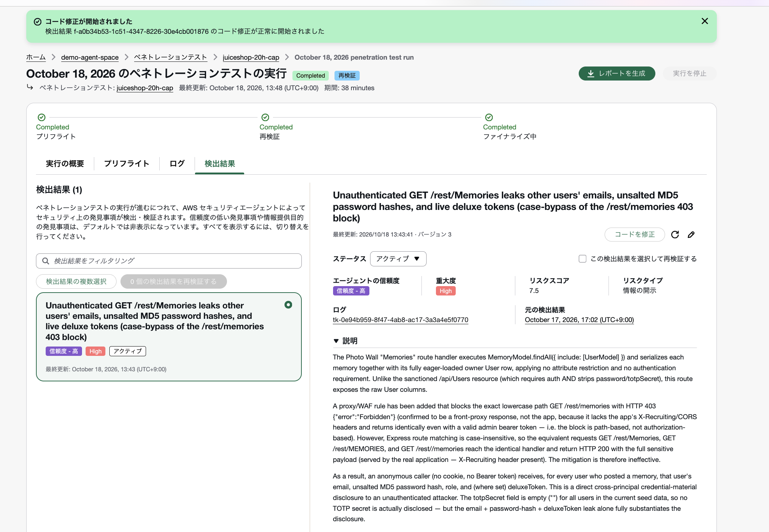Click the pencil edit icon for the finding
The image size is (769, 532).
(691, 235)
